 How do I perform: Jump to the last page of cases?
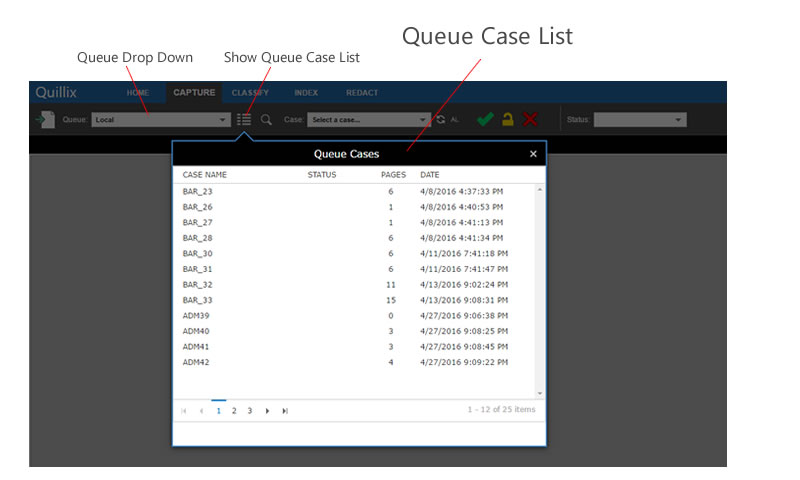tap(285, 410)
